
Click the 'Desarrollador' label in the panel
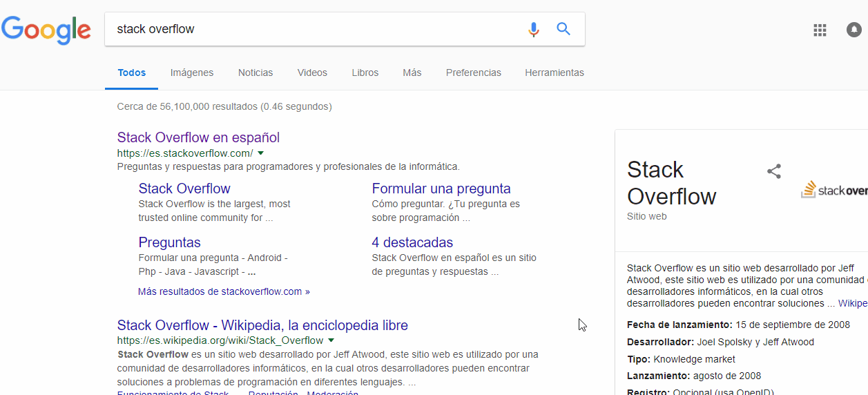click(x=661, y=342)
